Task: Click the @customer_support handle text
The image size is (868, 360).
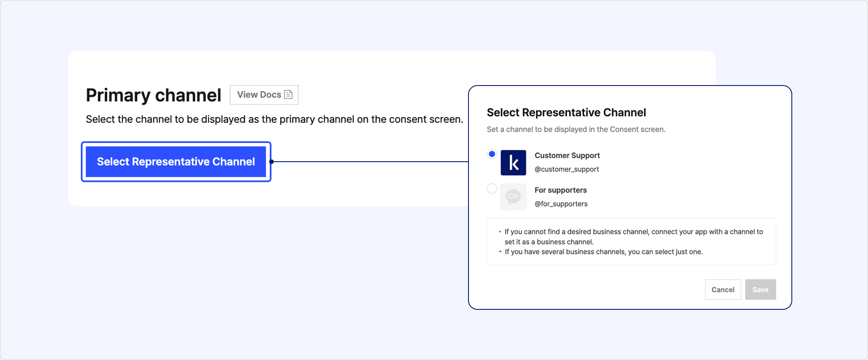Action: click(566, 169)
